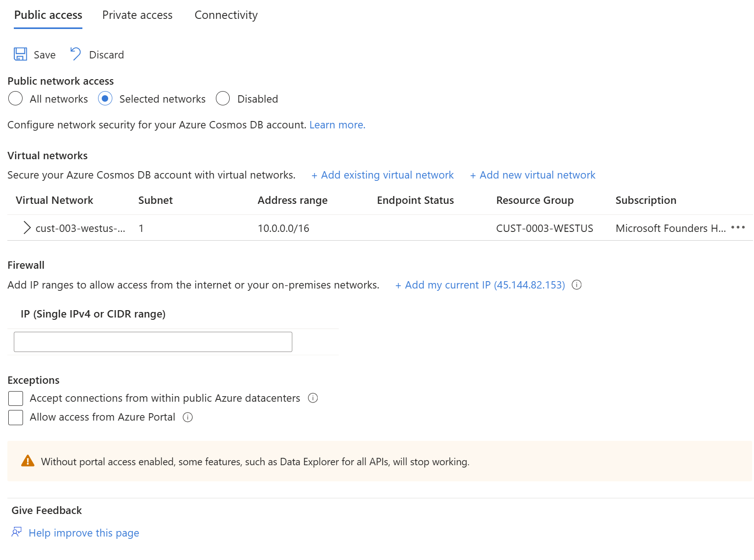Screen dimensions: 754x560
Task: Open the Connectivity tab
Action: tap(226, 15)
